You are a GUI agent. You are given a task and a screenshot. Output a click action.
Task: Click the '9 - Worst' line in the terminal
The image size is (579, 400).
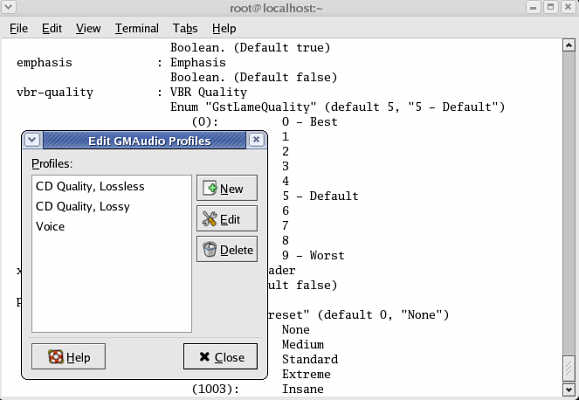pos(313,255)
